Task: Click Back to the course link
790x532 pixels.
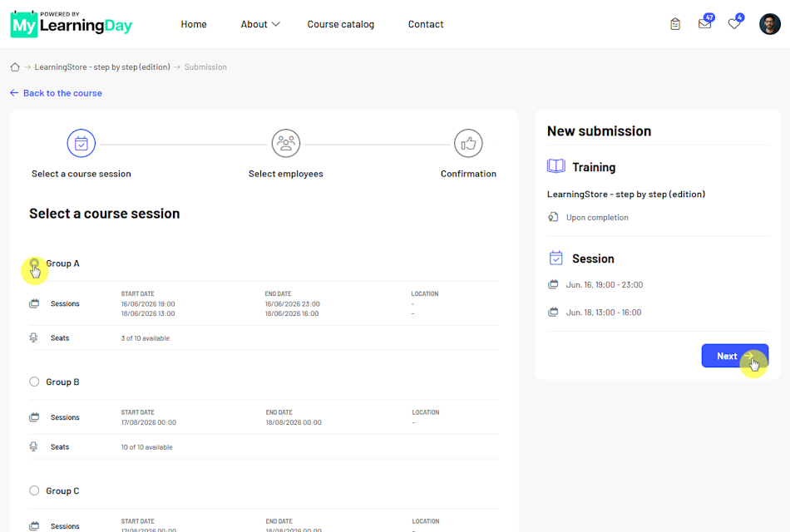Action: point(56,93)
